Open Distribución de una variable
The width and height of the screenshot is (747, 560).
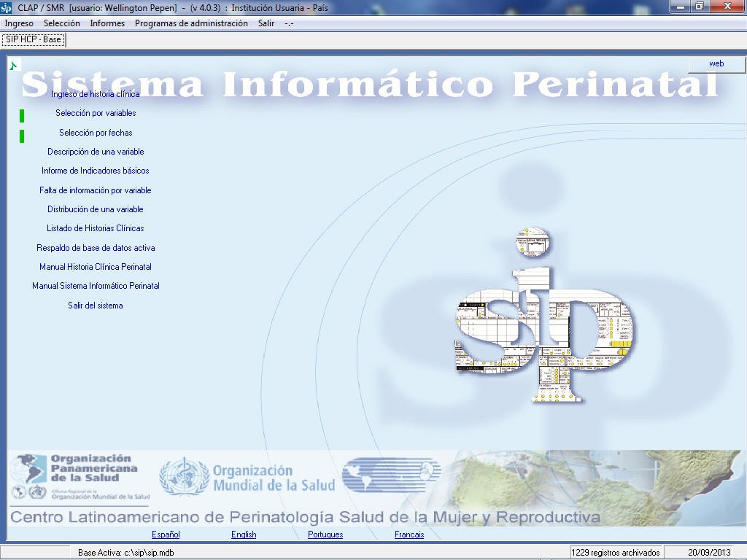point(96,209)
